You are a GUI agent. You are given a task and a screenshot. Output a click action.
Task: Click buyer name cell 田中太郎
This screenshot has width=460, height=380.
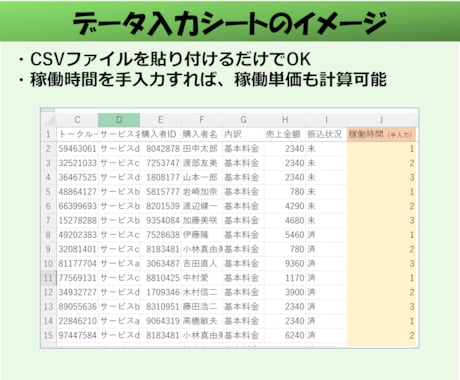(x=202, y=149)
